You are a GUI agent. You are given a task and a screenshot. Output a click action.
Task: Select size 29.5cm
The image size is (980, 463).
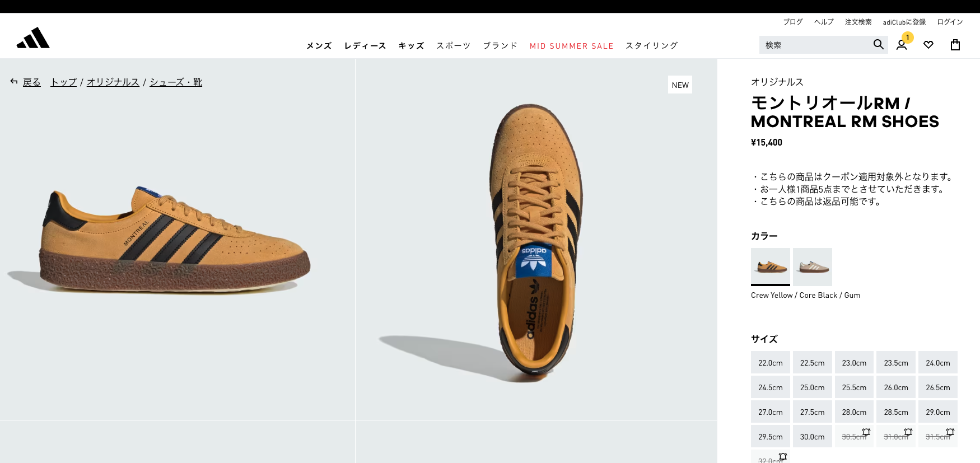(x=771, y=437)
